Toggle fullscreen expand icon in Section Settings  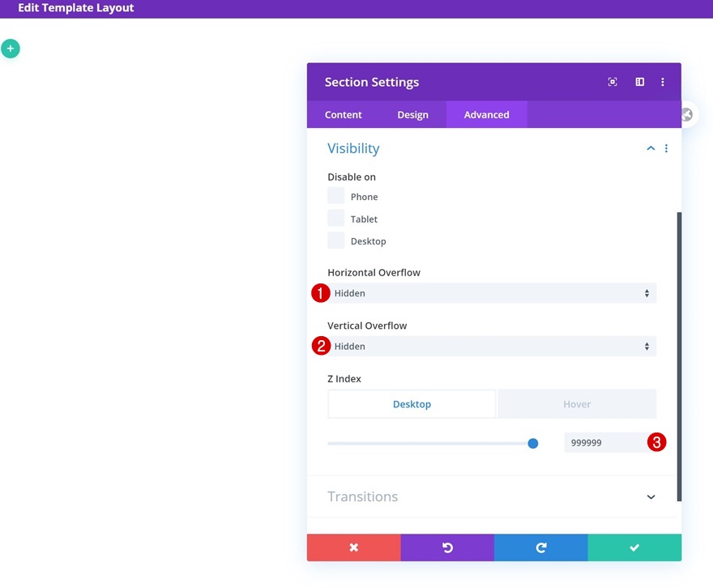pyautogui.click(x=613, y=82)
